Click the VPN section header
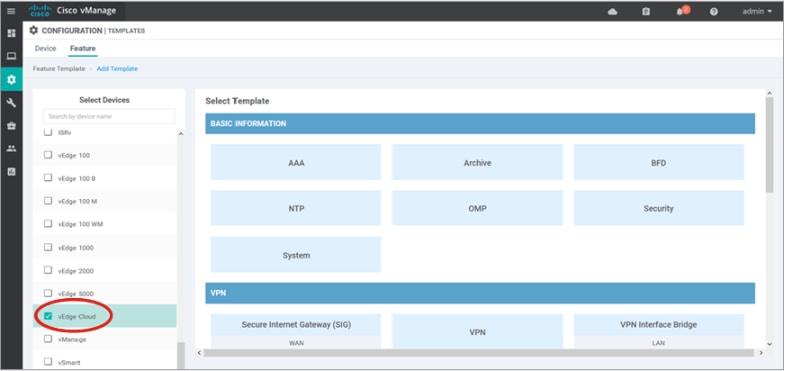 pyautogui.click(x=480, y=293)
